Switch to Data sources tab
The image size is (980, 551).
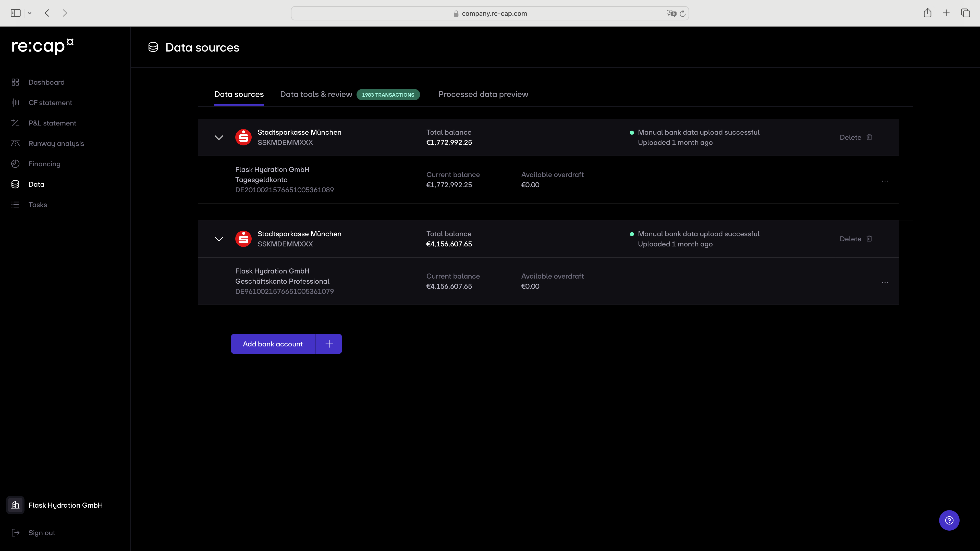coord(239,94)
